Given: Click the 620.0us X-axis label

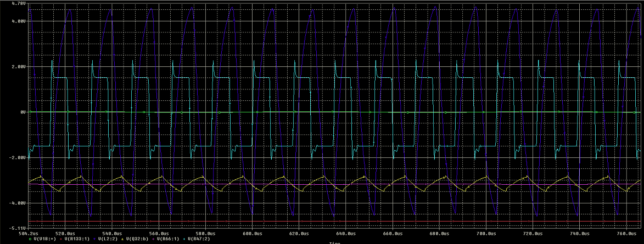Looking at the screenshot, I should tap(299, 234).
